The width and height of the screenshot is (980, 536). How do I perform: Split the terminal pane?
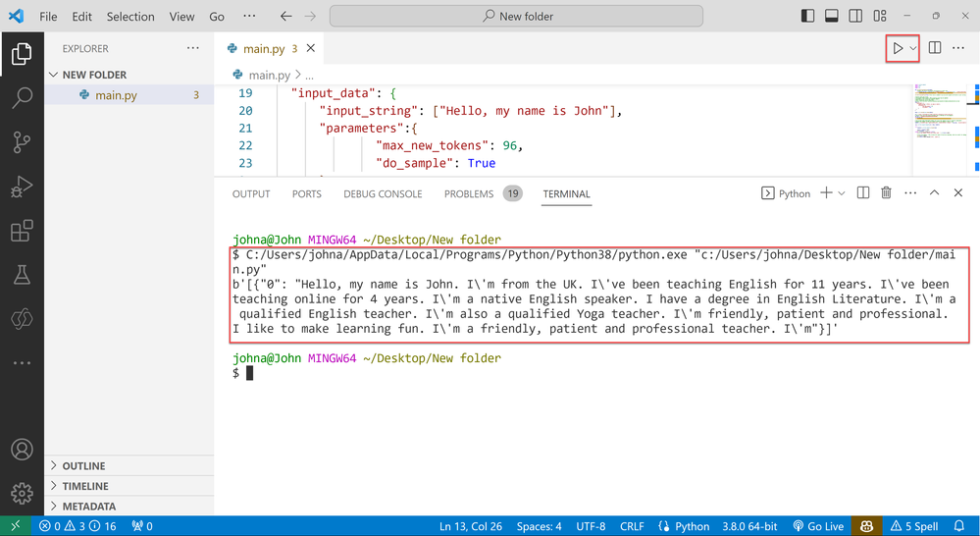(x=863, y=193)
